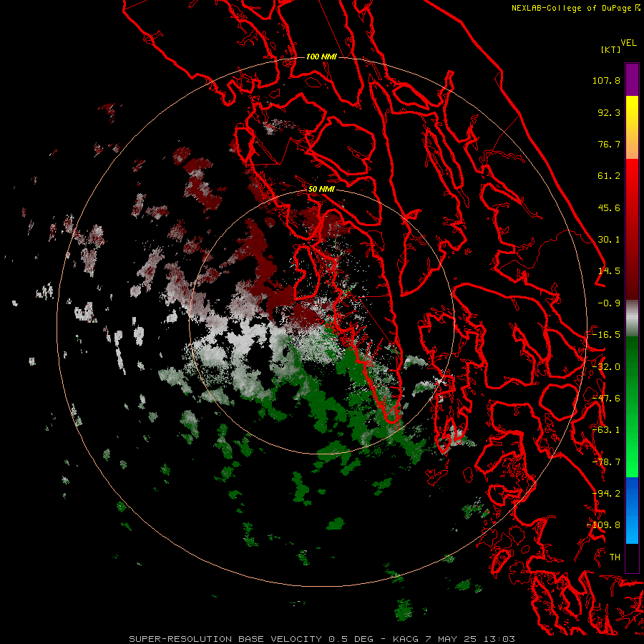Click the 30.1 velocity scale value
Screen dimensions: 644x644
tap(609, 240)
